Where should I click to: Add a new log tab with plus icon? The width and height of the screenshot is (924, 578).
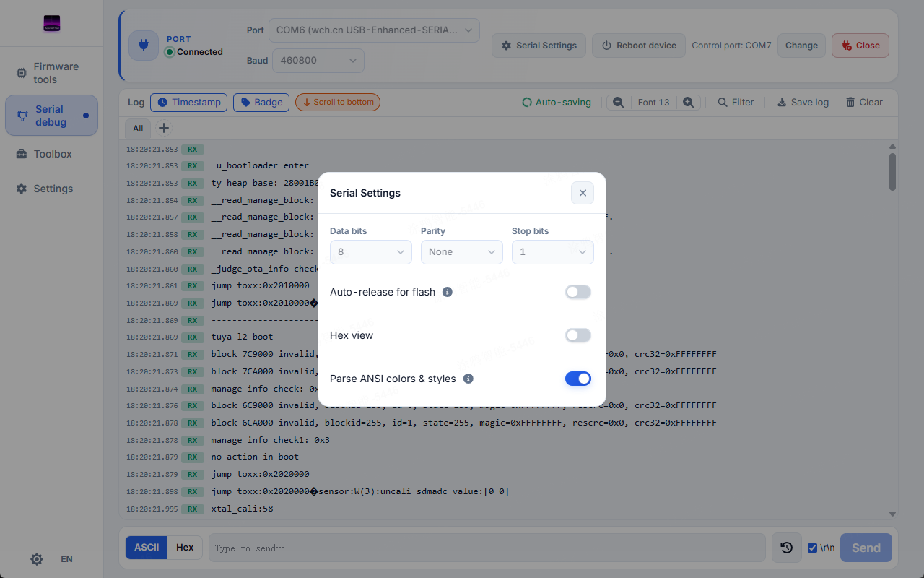pyautogui.click(x=164, y=128)
